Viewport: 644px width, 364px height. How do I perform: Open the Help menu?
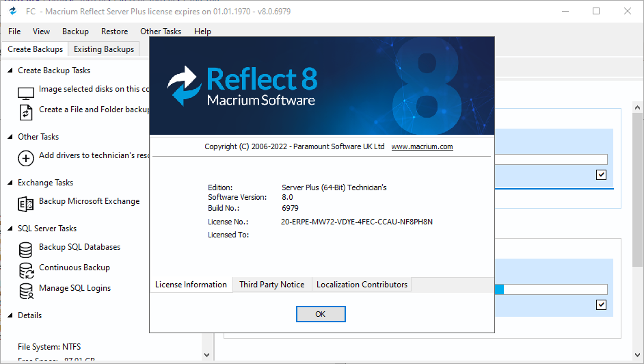point(202,31)
